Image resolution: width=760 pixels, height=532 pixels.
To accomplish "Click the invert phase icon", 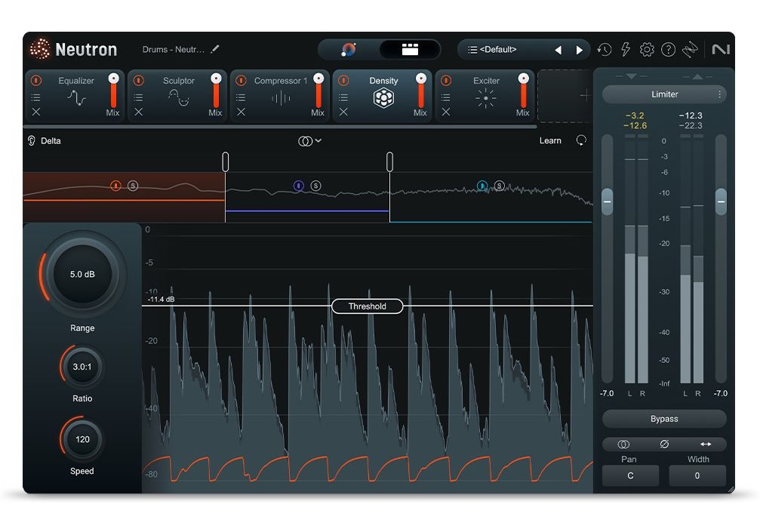I will click(664, 444).
